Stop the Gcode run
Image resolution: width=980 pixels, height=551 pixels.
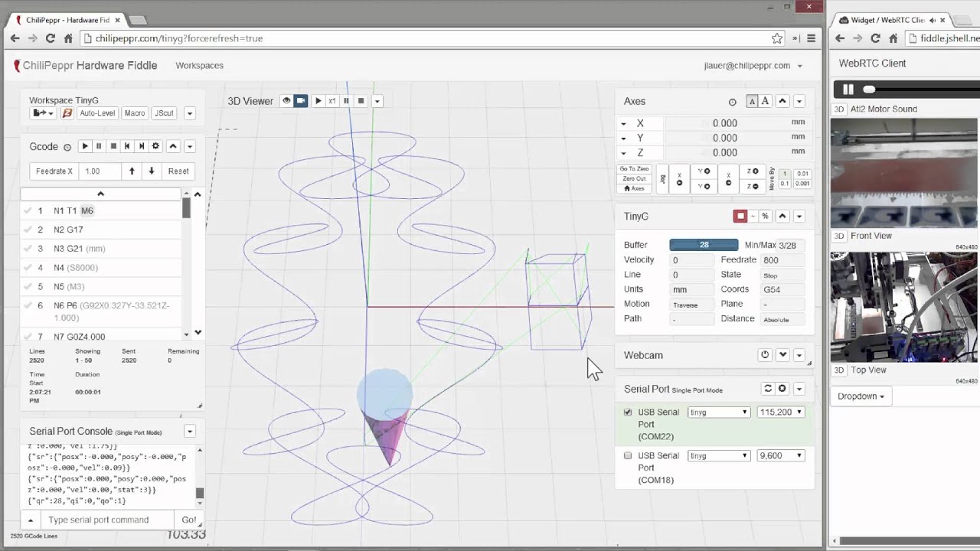[x=113, y=146]
